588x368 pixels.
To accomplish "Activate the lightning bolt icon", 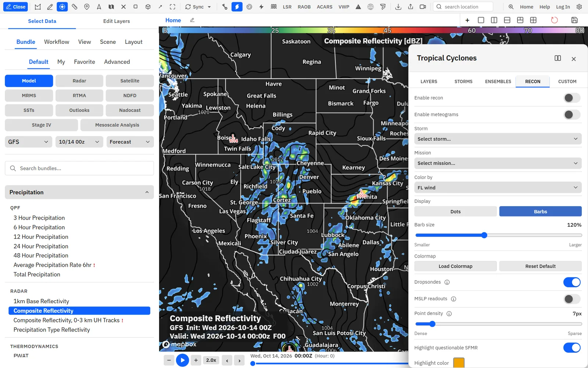I will pos(261,7).
